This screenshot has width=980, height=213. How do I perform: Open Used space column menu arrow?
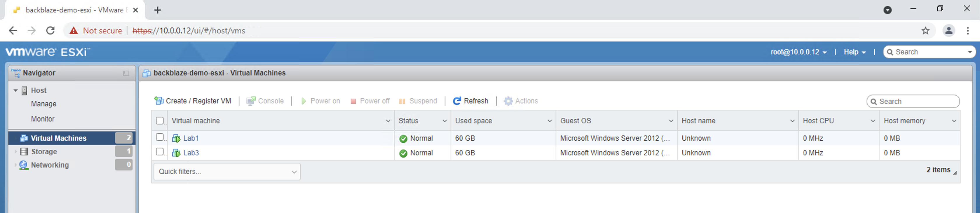(x=549, y=121)
